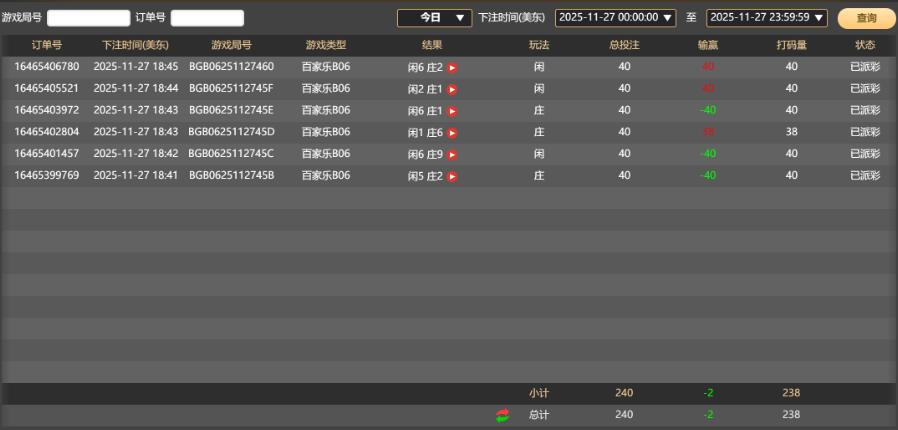
Task: Play replay video for result 闲1 庄6
Action: pos(452,133)
